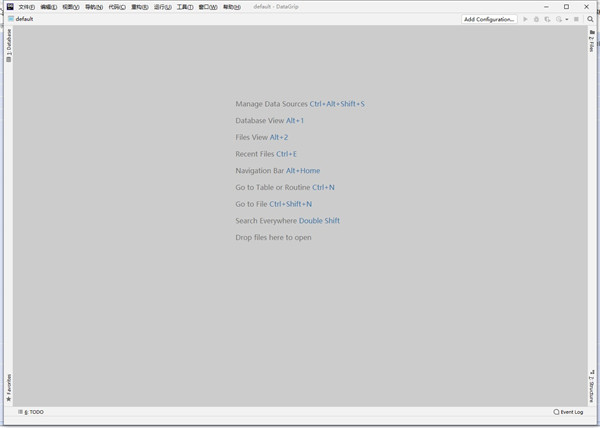Open the profiler dropdown arrow in toolbar
The image size is (600, 428).
(x=566, y=19)
